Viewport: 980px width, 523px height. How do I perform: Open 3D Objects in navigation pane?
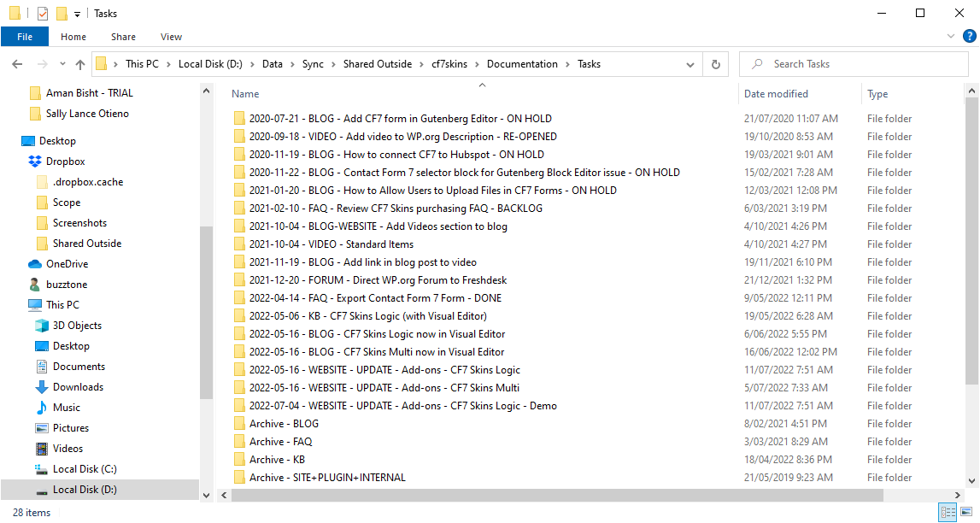pos(77,326)
